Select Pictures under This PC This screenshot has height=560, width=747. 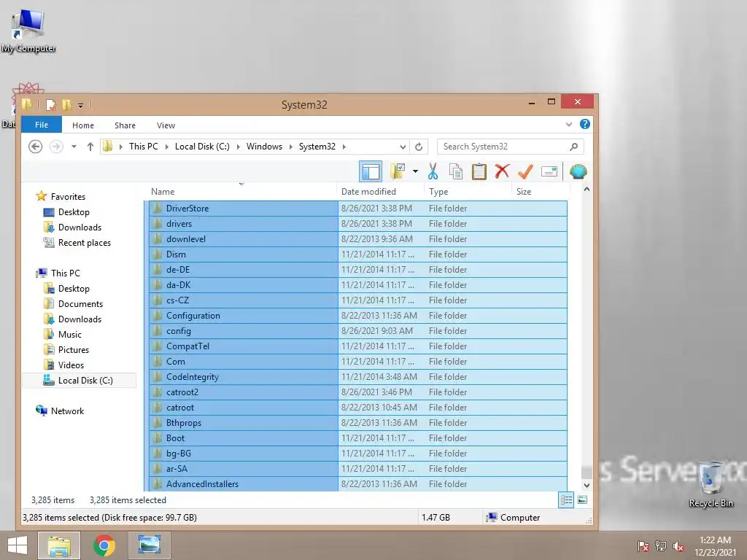click(74, 349)
